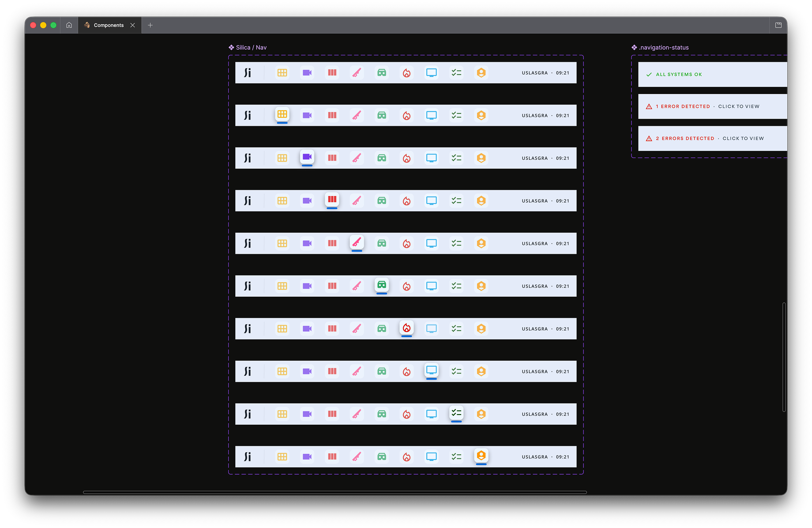812x528 pixels.
Task: Click the blue monitor icon in the grid-active nav
Action: [432, 115]
